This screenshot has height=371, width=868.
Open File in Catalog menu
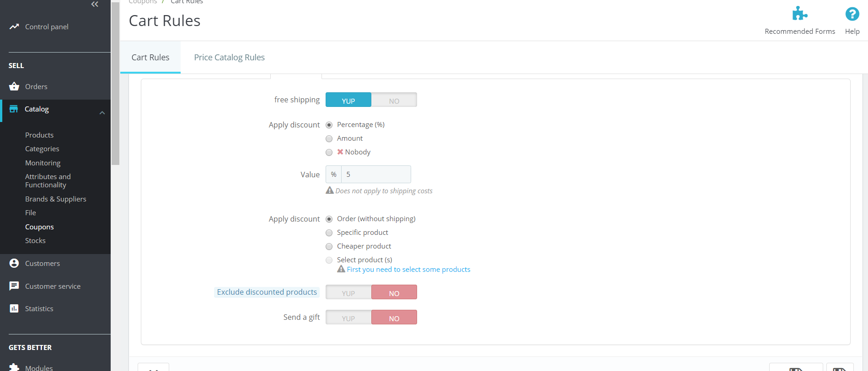tap(31, 212)
